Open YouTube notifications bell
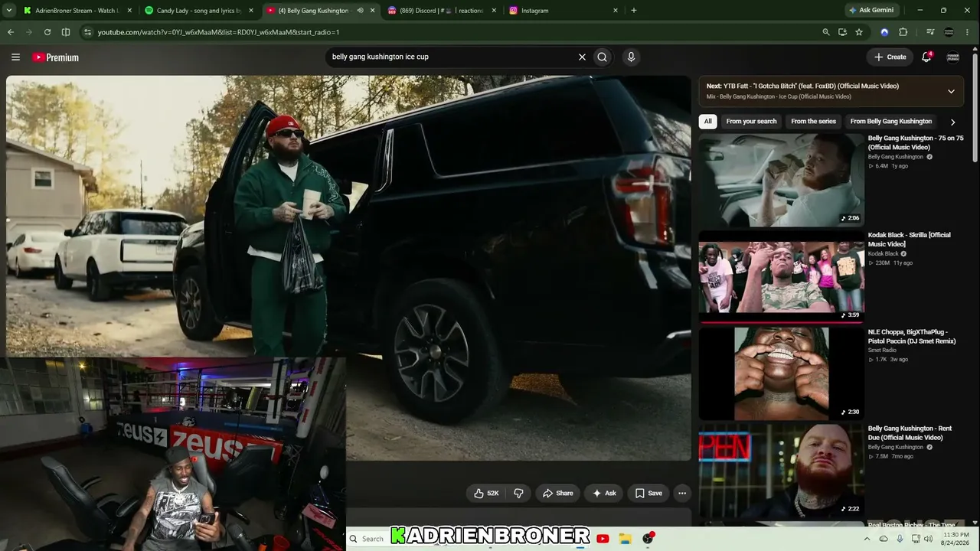 [x=926, y=57]
